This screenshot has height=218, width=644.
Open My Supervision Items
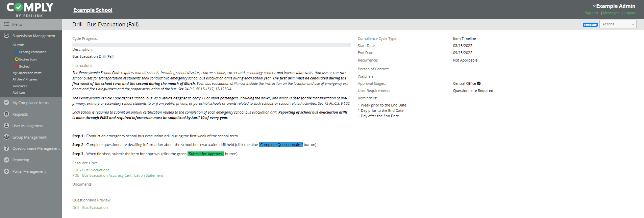(x=27, y=73)
